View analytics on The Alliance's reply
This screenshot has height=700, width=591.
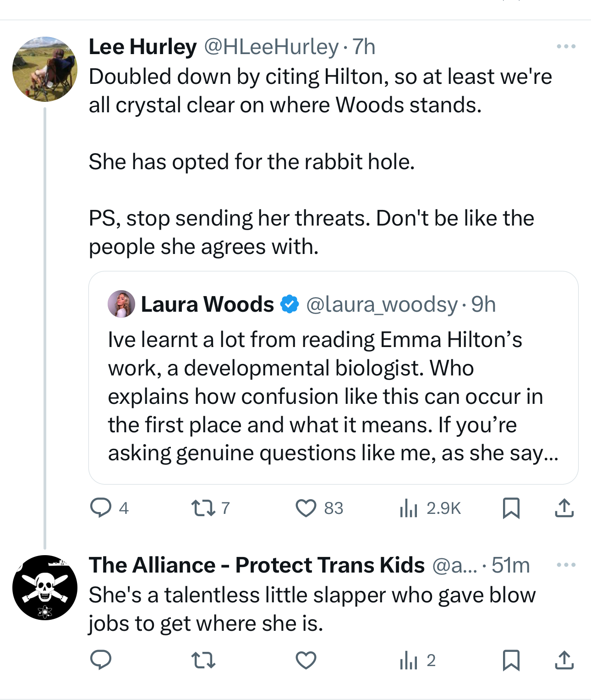click(408, 660)
